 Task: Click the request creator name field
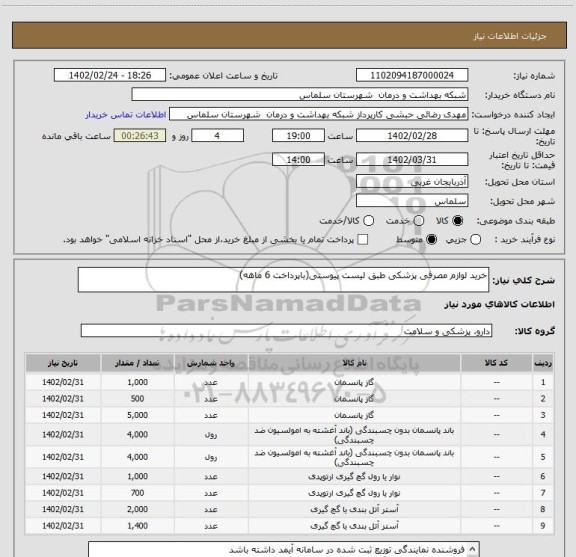[x=318, y=115]
